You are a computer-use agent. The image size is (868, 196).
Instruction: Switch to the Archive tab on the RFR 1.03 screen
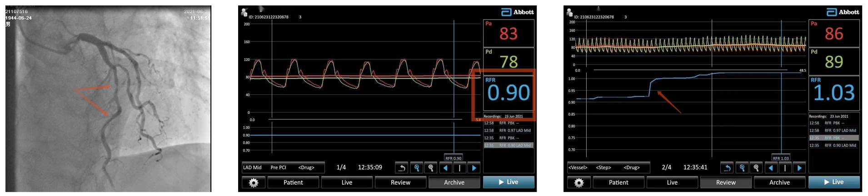(779, 182)
